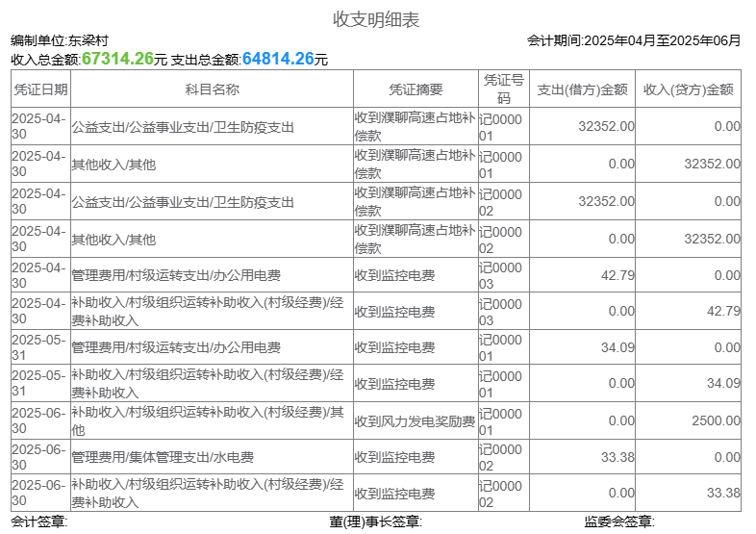
Task: Click the 董(理)事长签章 signature label
Action: pyautogui.click(x=375, y=522)
